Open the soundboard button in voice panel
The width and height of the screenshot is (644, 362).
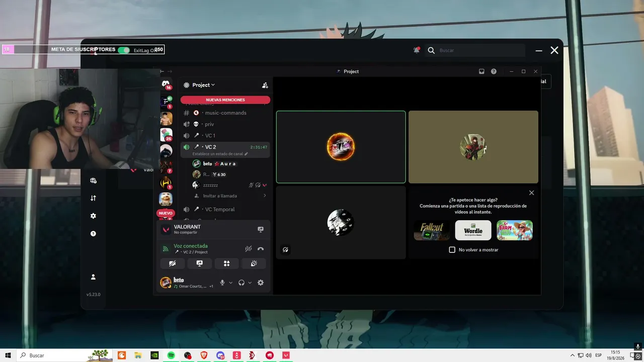(x=254, y=263)
